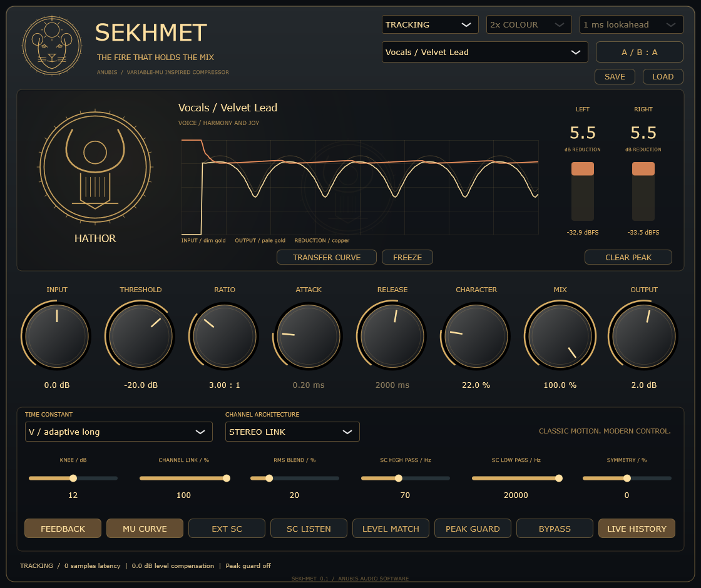Click the LOAD preset button
This screenshot has height=588, width=701.
pos(663,77)
